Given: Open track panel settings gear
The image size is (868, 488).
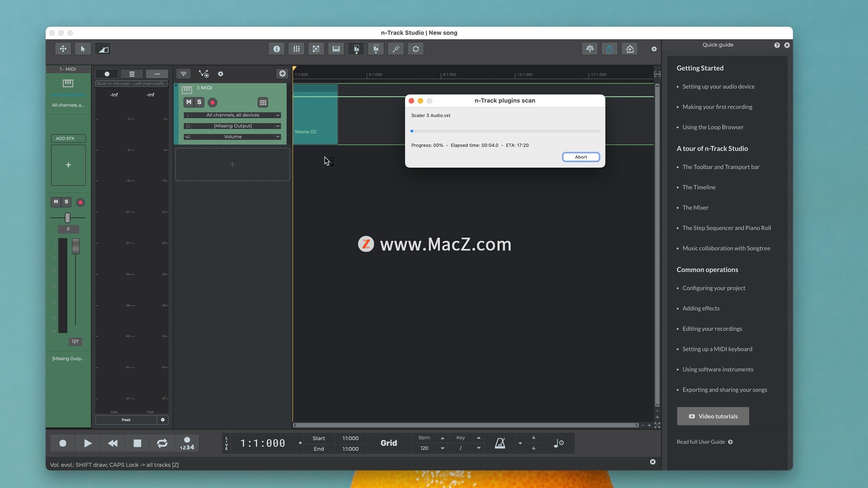Looking at the screenshot, I should 221,74.
